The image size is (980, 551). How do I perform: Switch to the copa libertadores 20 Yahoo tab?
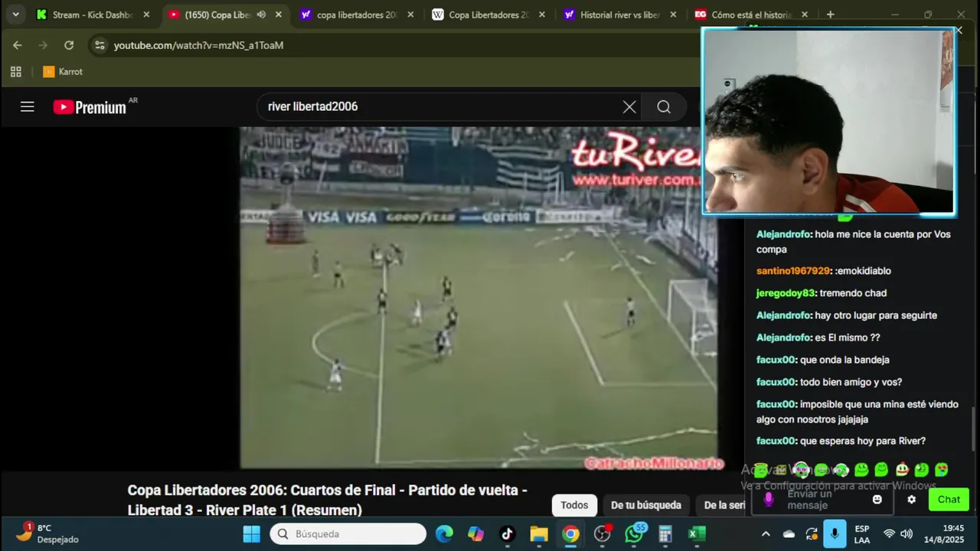click(x=358, y=15)
